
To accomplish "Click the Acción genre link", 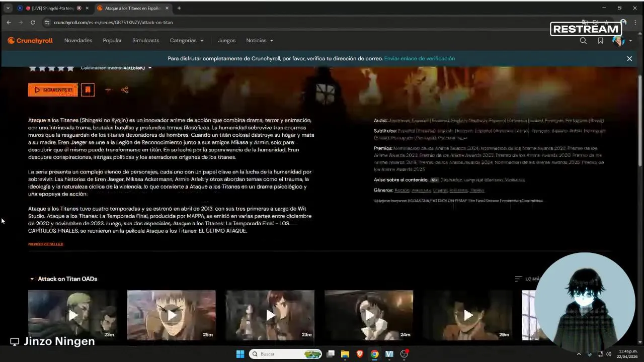I will [402, 191].
